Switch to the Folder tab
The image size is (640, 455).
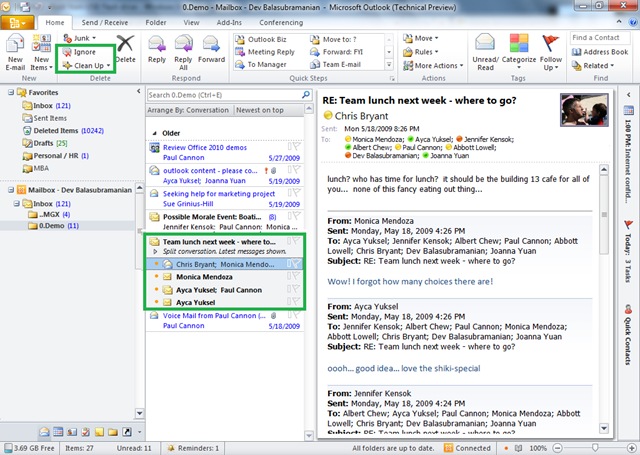coord(156,23)
